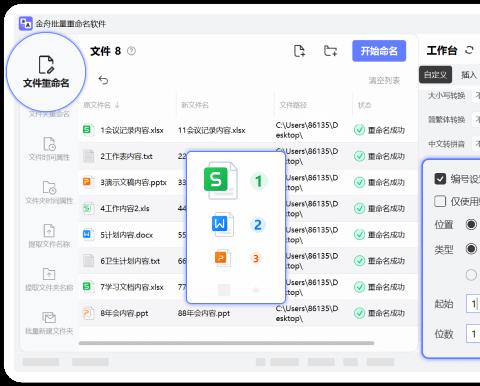Open the 提取文件夹名称 sidebar module
Screen dimensions: 480x386
(49, 279)
